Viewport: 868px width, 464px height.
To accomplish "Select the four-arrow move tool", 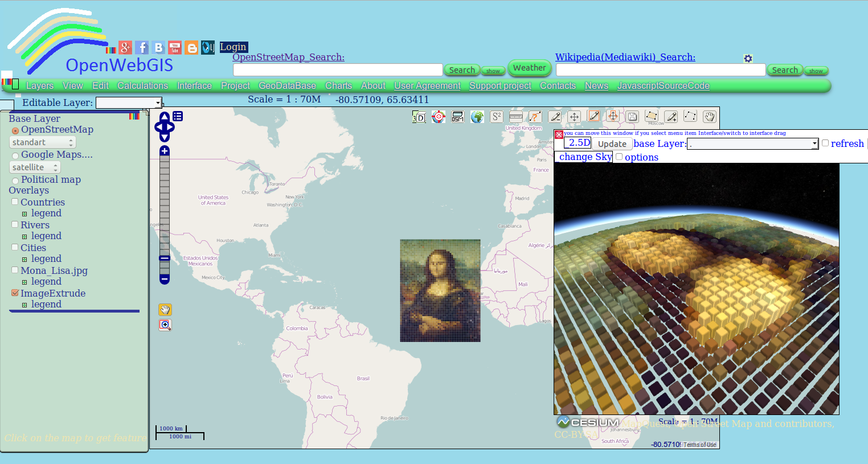I will (x=574, y=117).
